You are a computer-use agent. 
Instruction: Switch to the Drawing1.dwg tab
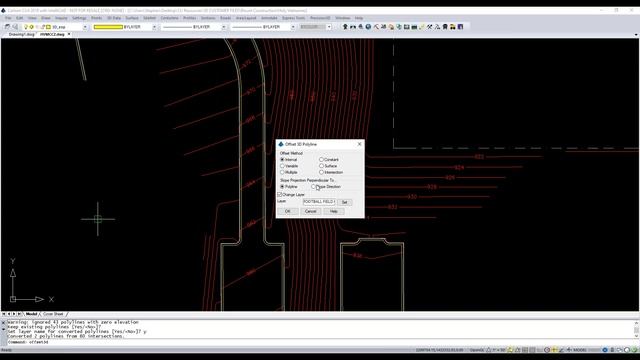(22, 35)
